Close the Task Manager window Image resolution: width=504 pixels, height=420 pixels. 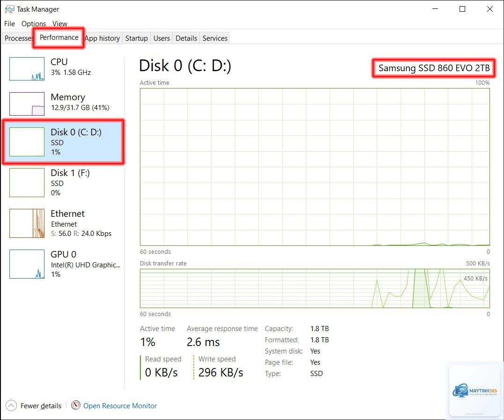(489, 9)
